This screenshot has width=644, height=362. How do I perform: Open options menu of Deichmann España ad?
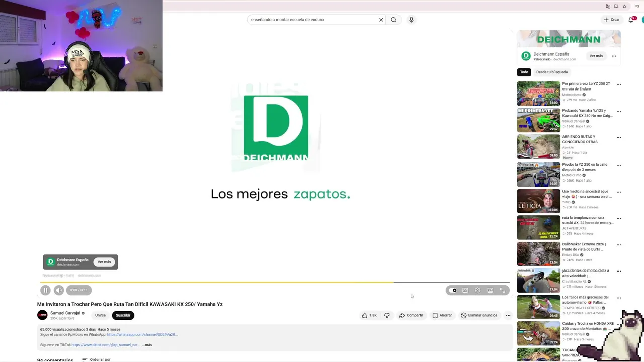click(614, 56)
